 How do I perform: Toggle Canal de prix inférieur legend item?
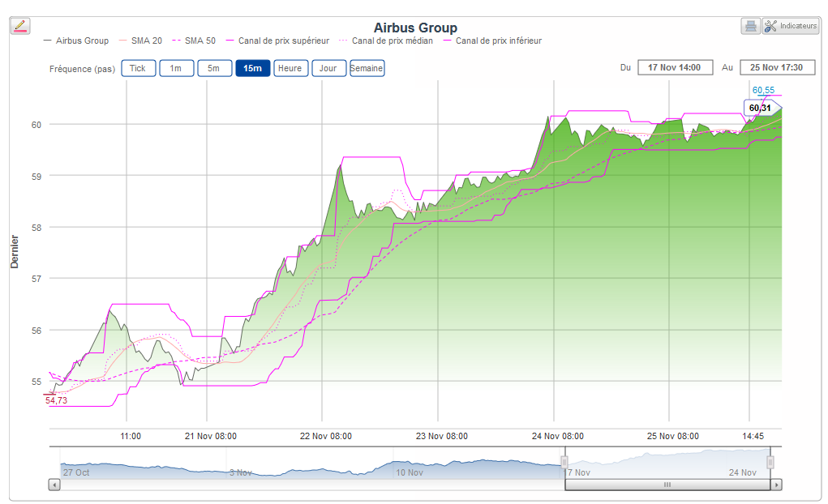point(498,41)
